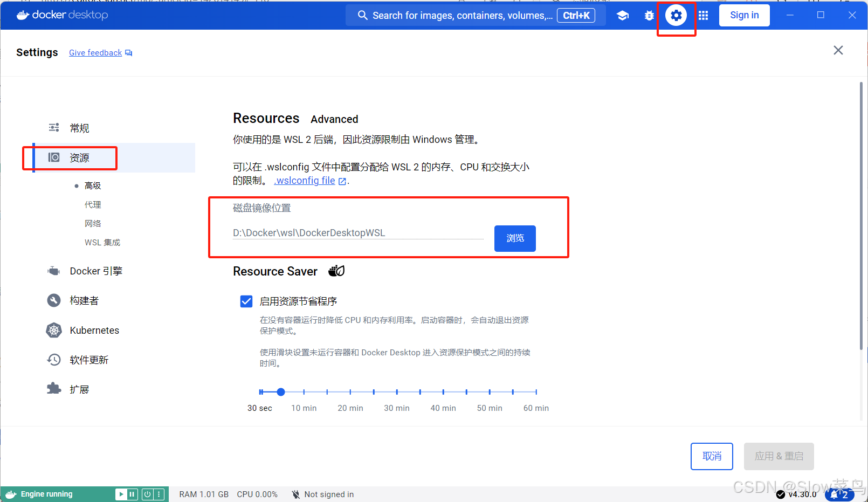Click the 常规 general sliders icon
Viewport: 868px width, 502px height.
click(54, 128)
